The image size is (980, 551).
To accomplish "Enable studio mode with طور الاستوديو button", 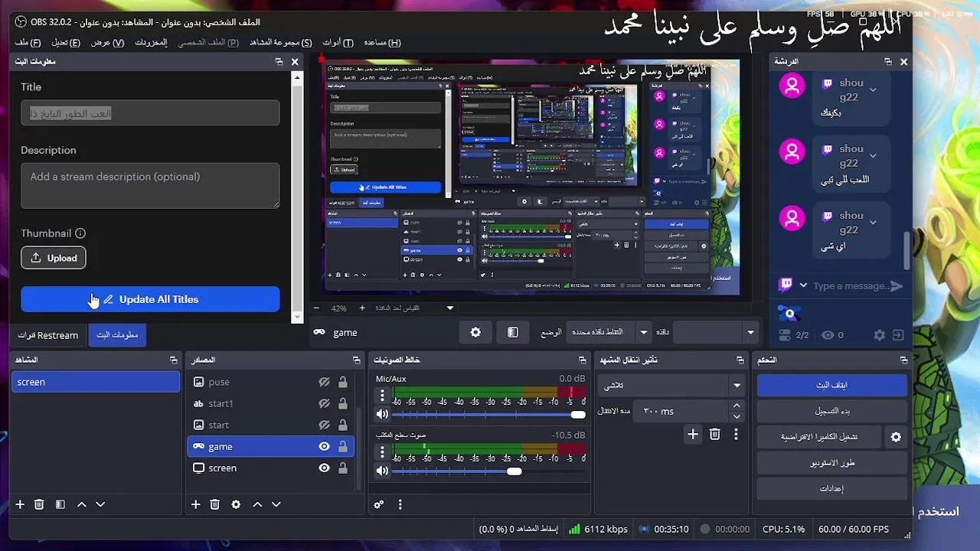I will (x=831, y=463).
